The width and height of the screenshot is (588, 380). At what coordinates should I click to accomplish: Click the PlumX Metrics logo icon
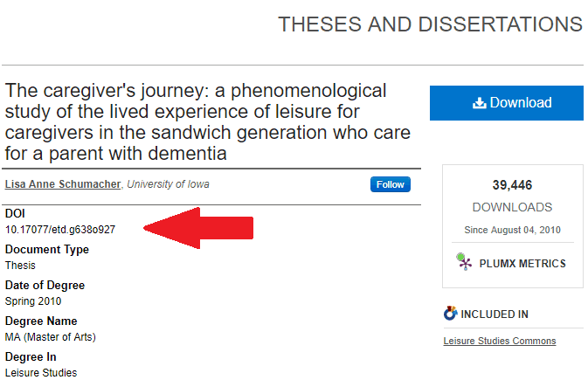coord(464,262)
